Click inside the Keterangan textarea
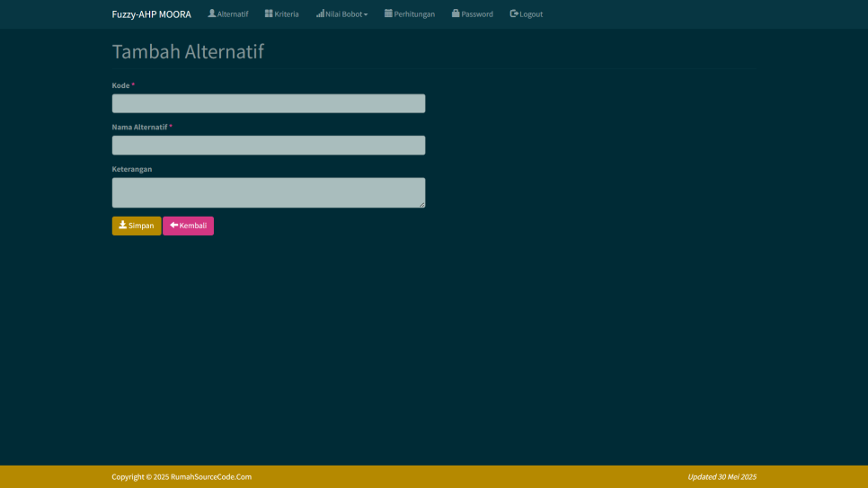Viewport: 868px width, 488px height. point(268,192)
